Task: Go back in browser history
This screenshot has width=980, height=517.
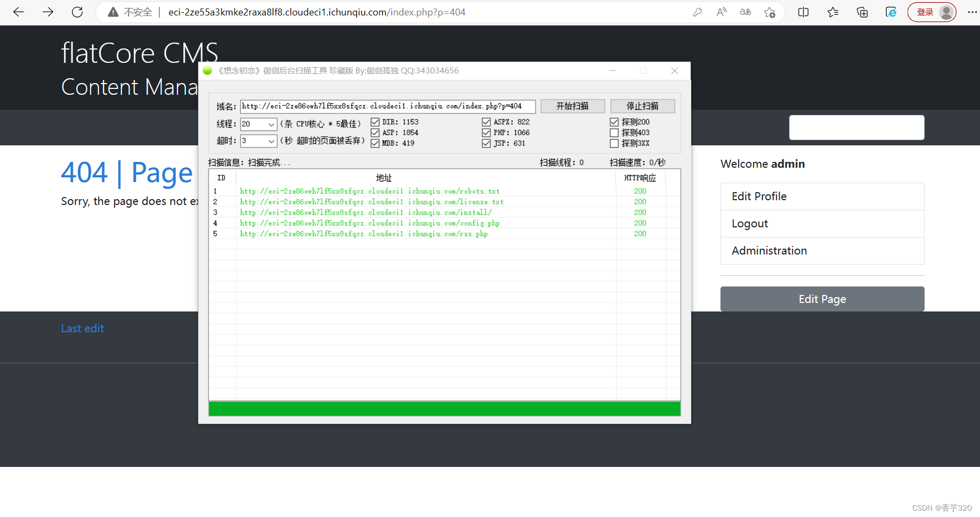Action: click(x=19, y=12)
